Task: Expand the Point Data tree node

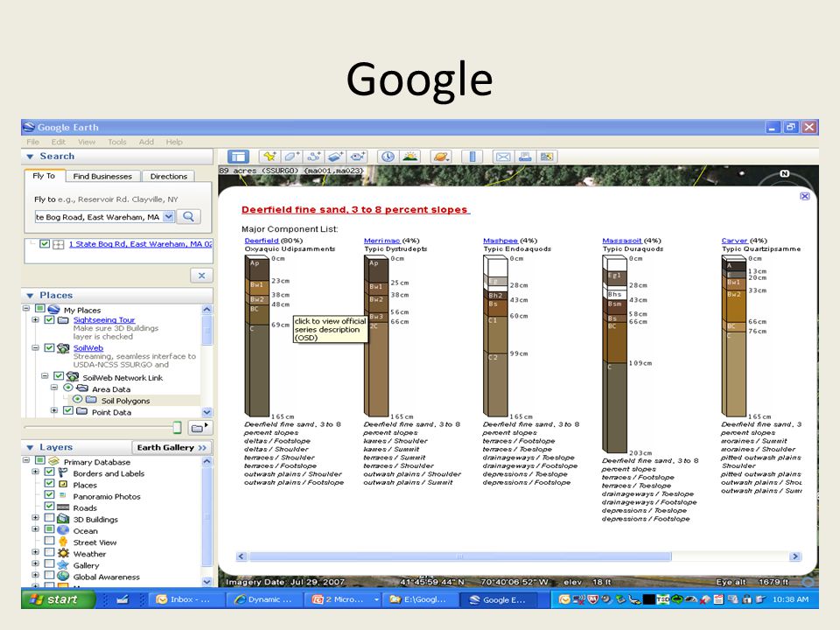Action: click(54, 411)
